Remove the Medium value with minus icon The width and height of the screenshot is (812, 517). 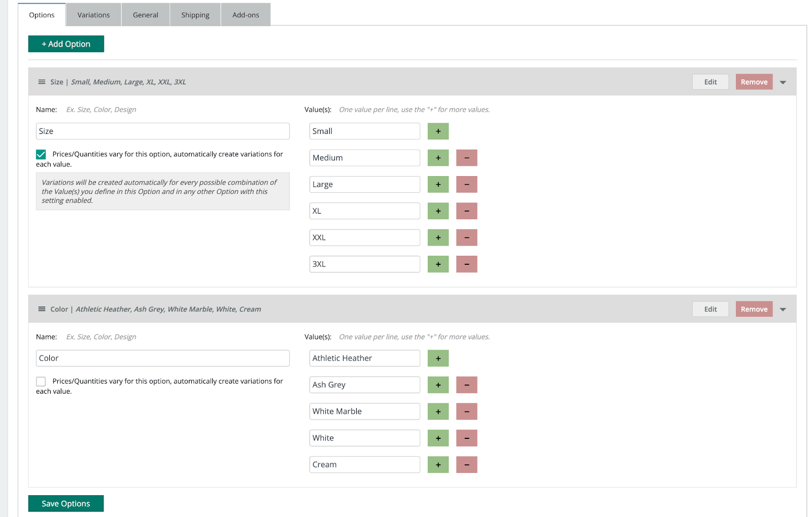coord(466,158)
